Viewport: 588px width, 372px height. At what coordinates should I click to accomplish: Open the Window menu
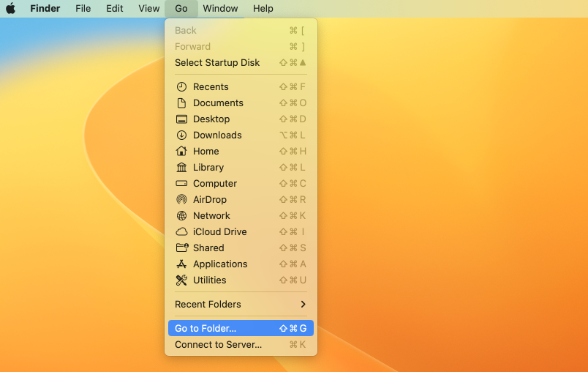click(x=220, y=8)
